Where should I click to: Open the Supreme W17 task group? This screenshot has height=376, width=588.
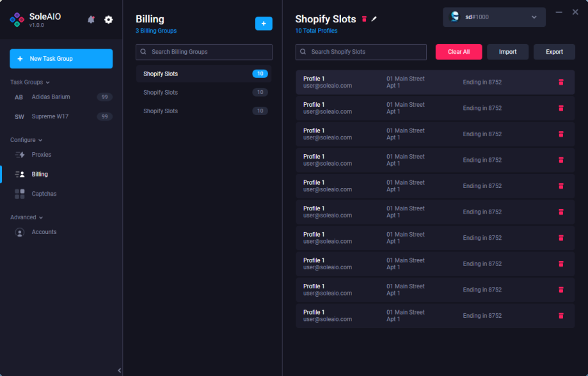(x=61, y=116)
